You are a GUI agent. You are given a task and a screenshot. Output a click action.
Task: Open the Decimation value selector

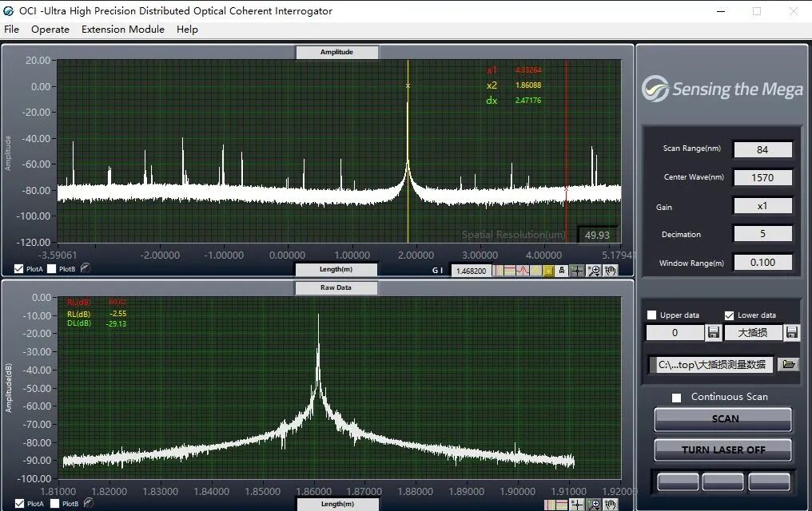click(762, 234)
